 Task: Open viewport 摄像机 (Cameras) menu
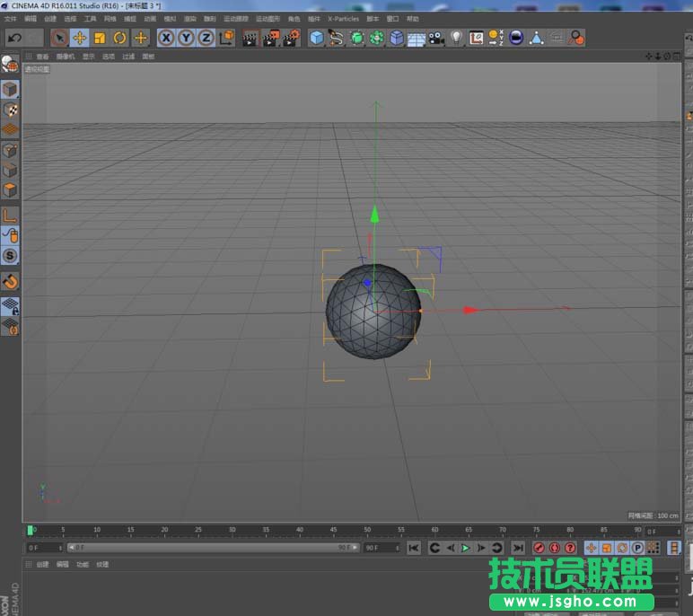66,57
